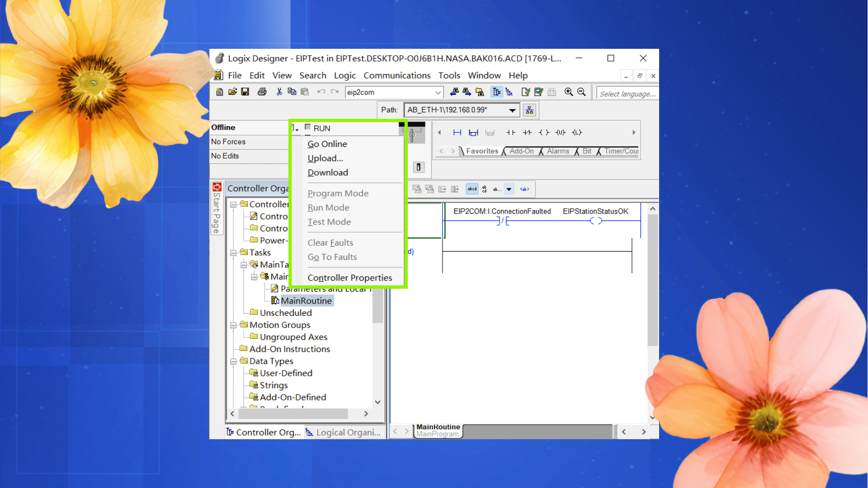Click the Copy icon in the toolbar
Viewport: 868px width, 488px height.
pyautogui.click(x=292, y=92)
